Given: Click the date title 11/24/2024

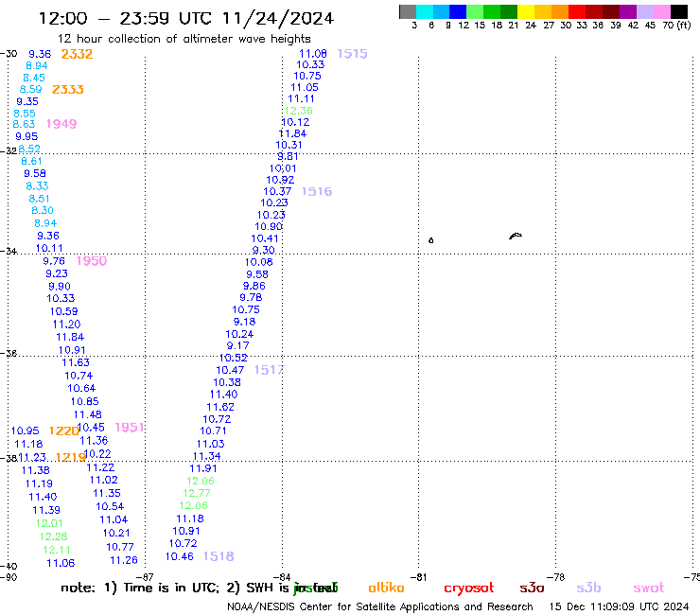Looking at the screenshot, I should 278,19.
